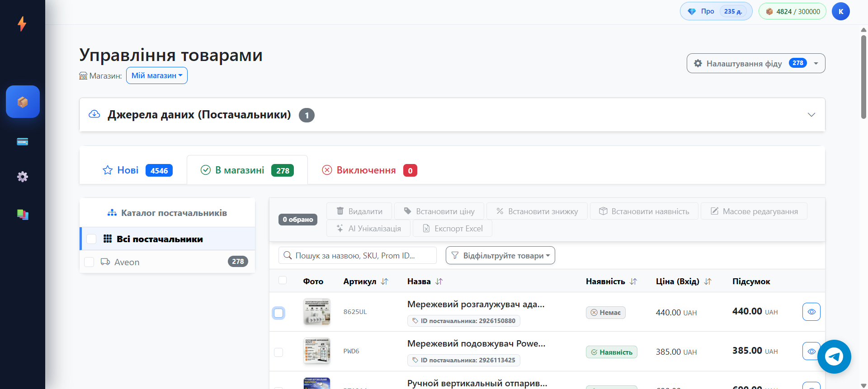Click Масове редагування button
Screen dimensions: 868x389
click(x=754, y=211)
